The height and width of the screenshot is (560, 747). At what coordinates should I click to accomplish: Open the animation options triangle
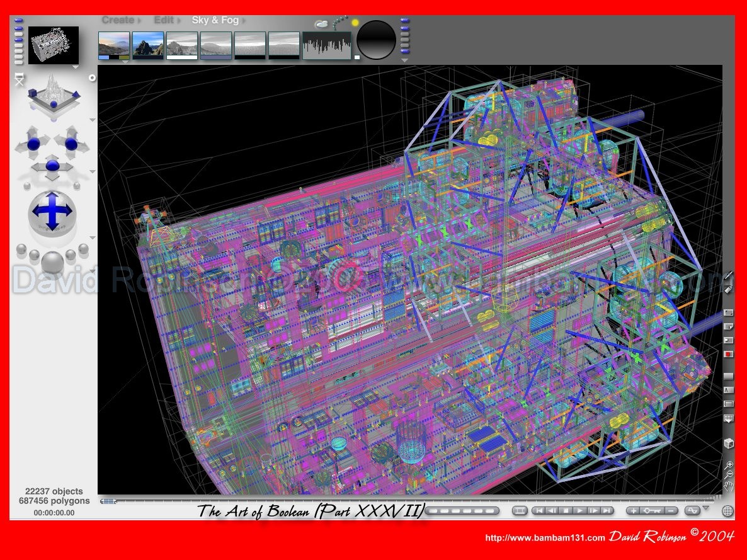coord(706,508)
